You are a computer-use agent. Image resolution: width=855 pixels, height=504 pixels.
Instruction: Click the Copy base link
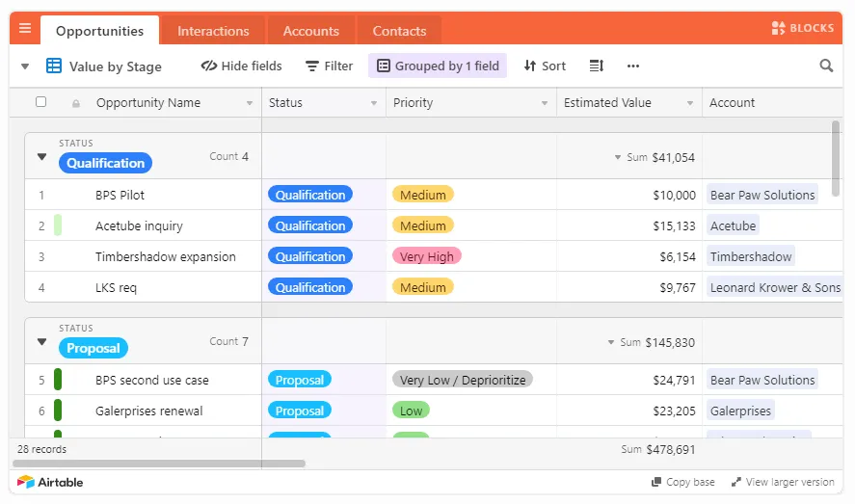point(683,482)
